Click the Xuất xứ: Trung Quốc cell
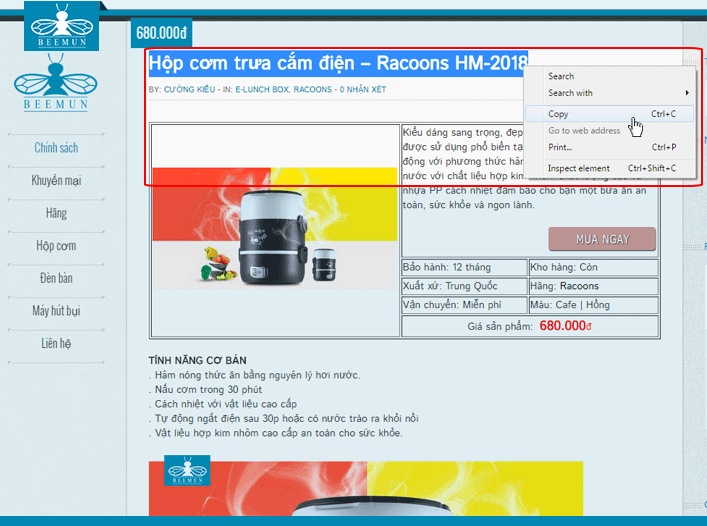 coord(464,286)
